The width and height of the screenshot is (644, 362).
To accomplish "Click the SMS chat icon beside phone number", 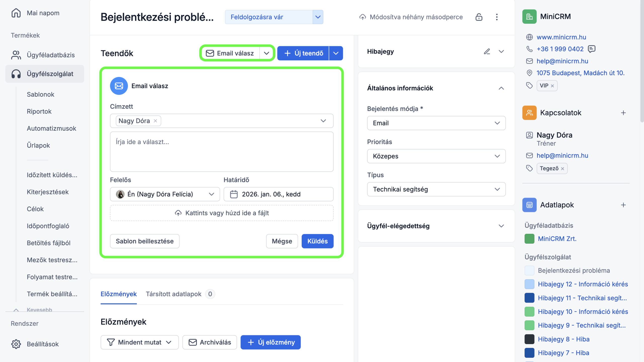I will 591,49.
